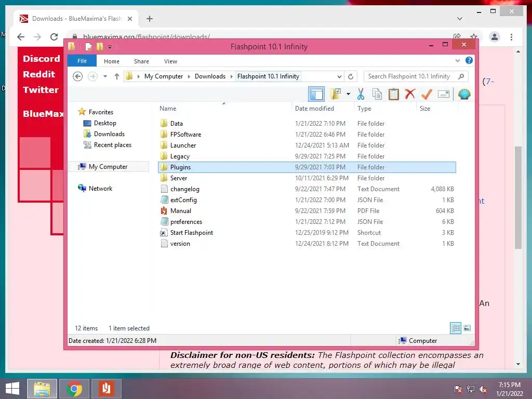Click the Paste clipboard icon

pyautogui.click(x=394, y=94)
